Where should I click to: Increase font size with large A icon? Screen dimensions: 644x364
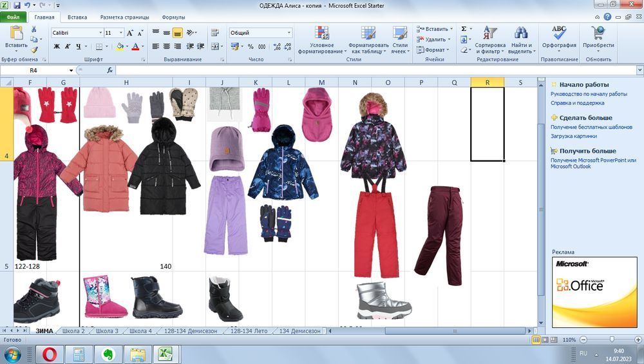click(x=130, y=33)
